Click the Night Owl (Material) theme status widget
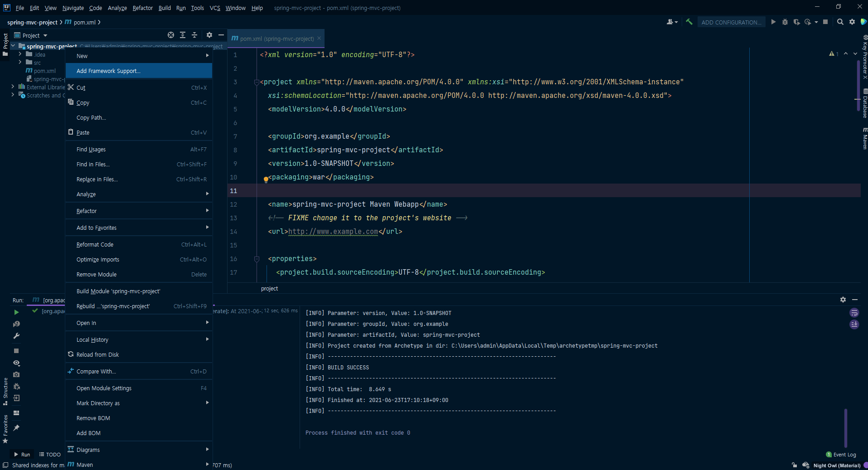Screen dimensions: 868x470 pyautogui.click(x=837, y=465)
